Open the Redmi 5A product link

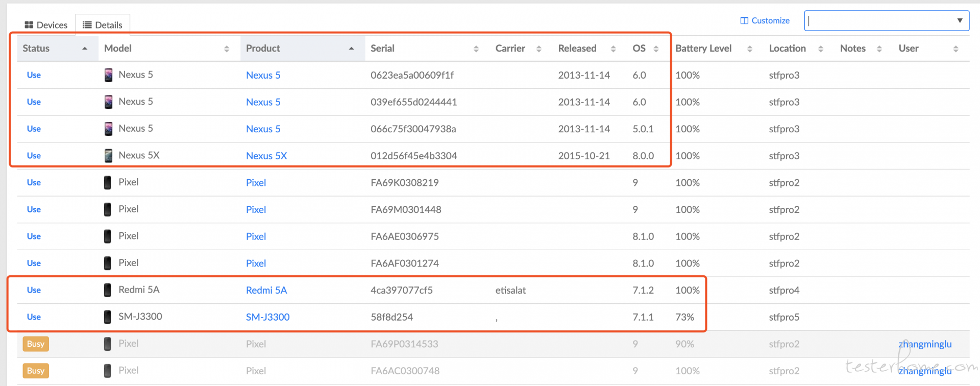click(266, 290)
